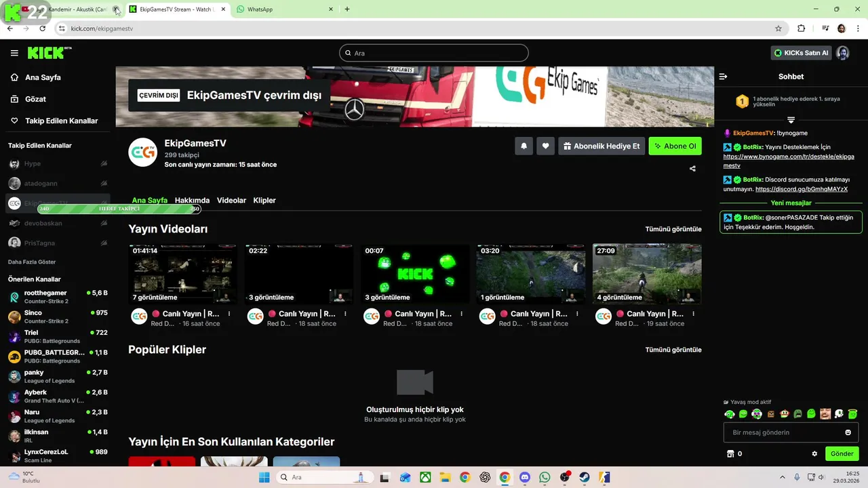Open the bynogame support link in chat
This screenshot has height=488, width=868.
coord(789,161)
